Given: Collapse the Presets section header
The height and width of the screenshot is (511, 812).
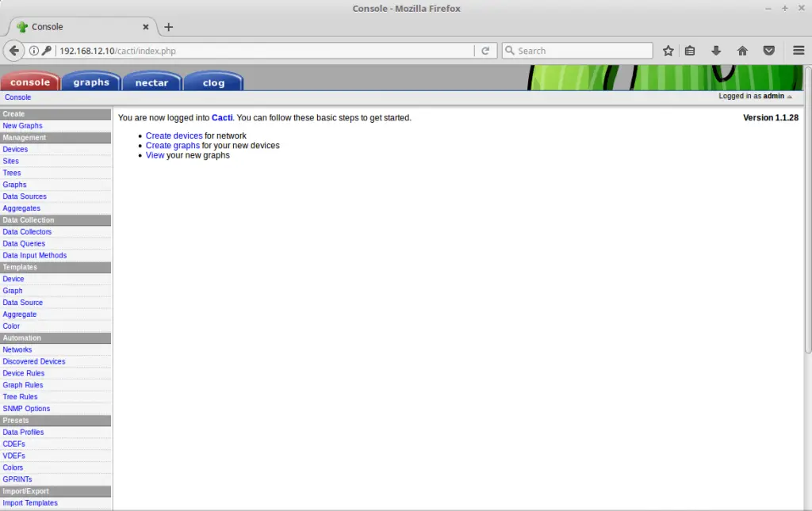Looking at the screenshot, I should point(56,421).
